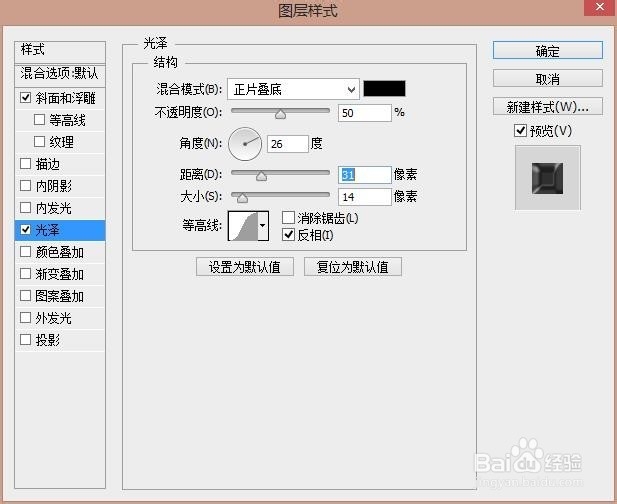Enable the 等高线 sub-option checkbox
The image size is (617, 504).
tap(39, 119)
